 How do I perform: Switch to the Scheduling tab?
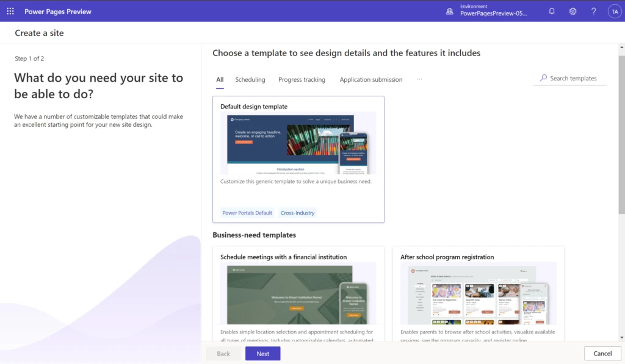250,79
